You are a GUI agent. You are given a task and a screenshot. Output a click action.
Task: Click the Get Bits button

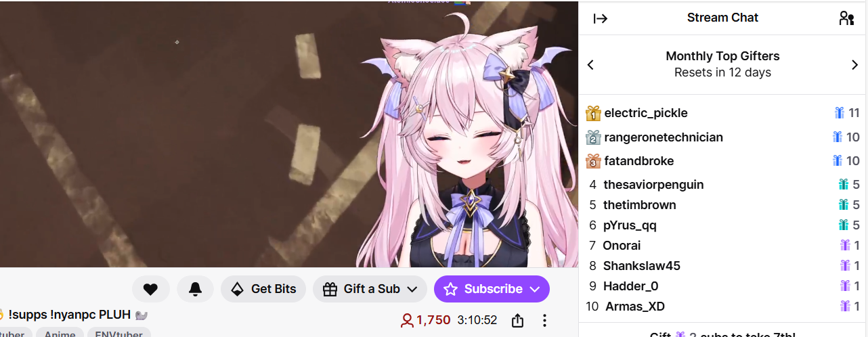[263, 289]
